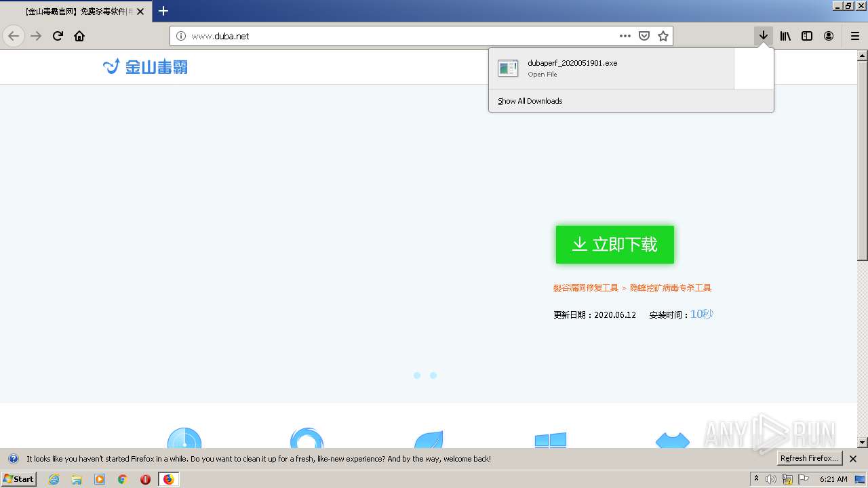Click the leaf feature icon

(429, 439)
